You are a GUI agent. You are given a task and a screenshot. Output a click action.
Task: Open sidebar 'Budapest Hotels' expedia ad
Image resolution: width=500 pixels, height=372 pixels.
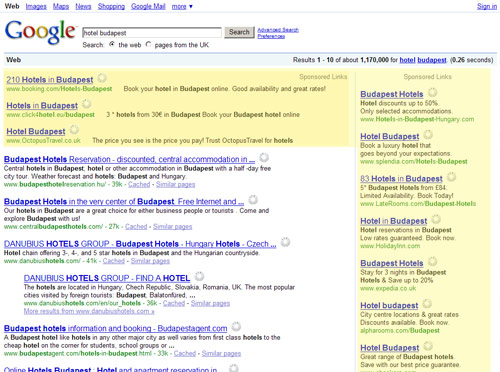tap(392, 263)
